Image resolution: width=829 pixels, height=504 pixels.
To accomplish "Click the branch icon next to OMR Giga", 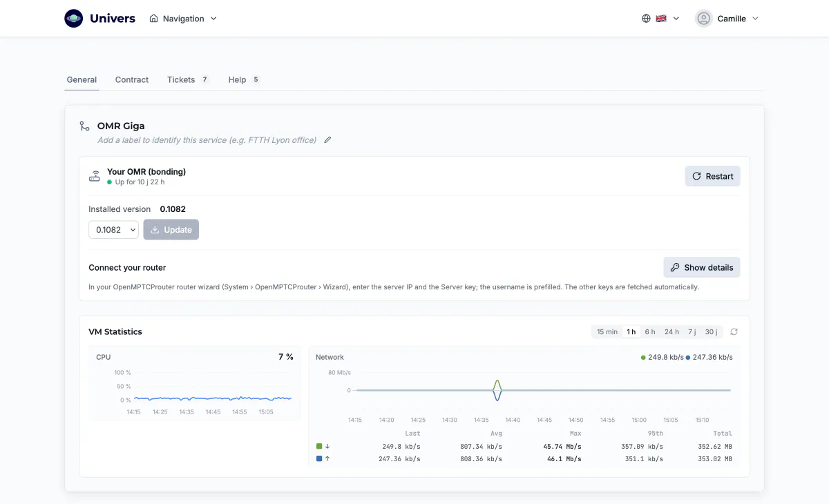I will pos(84,126).
